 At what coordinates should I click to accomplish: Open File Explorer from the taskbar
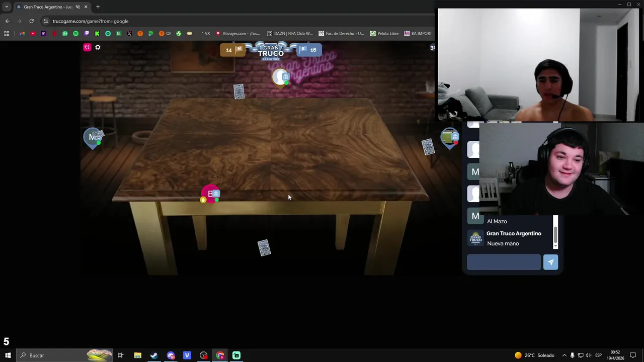137,355
